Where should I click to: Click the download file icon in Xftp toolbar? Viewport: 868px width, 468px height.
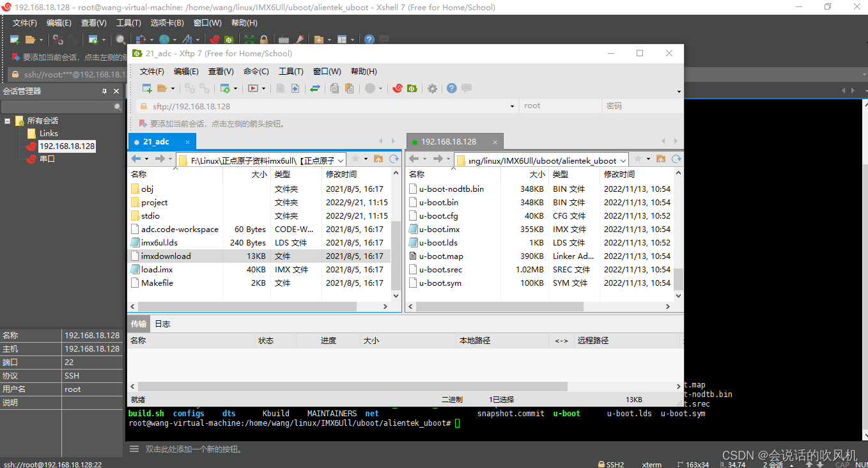(295, 88)
